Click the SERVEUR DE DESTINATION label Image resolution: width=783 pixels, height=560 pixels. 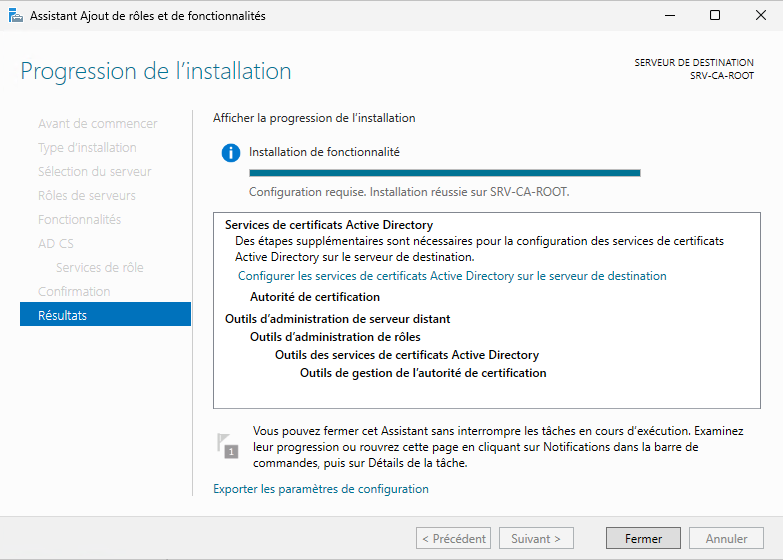(694, 62)
